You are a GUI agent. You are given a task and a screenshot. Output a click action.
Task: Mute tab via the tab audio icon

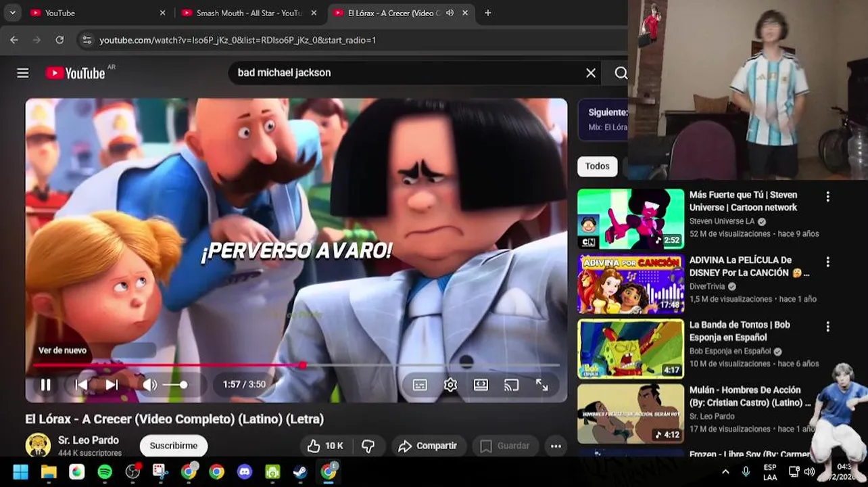450,13
